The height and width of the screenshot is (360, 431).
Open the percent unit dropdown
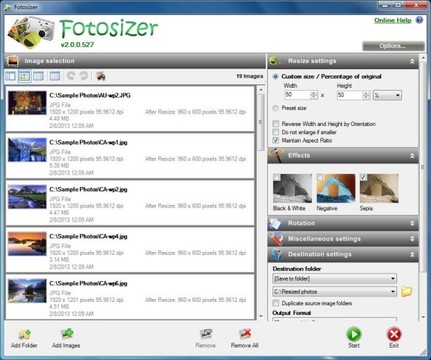point(387,95)
